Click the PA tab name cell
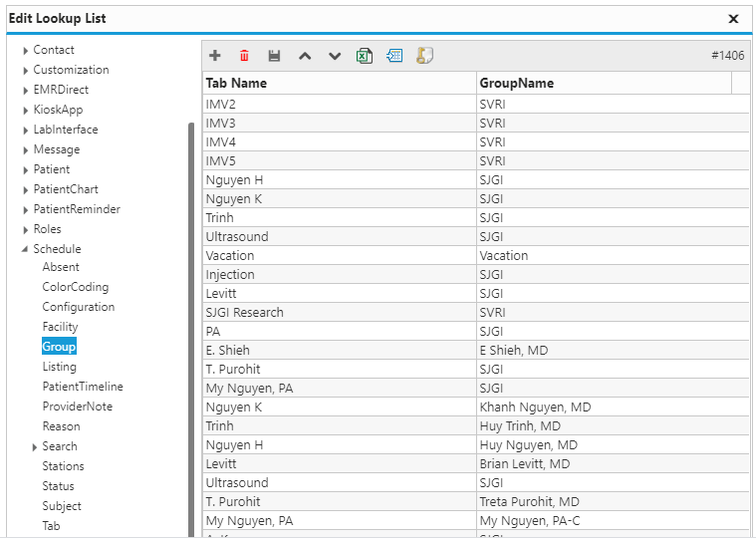 click(x=340, y=331)
